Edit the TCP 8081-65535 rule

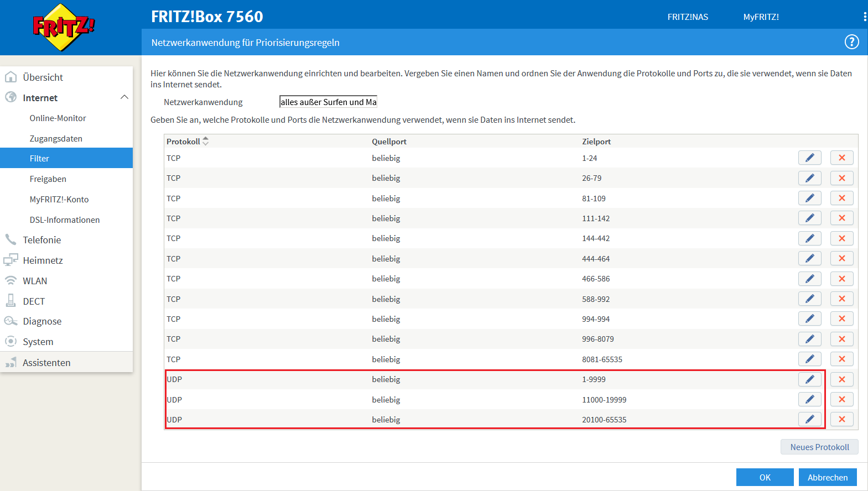[809, 359]
